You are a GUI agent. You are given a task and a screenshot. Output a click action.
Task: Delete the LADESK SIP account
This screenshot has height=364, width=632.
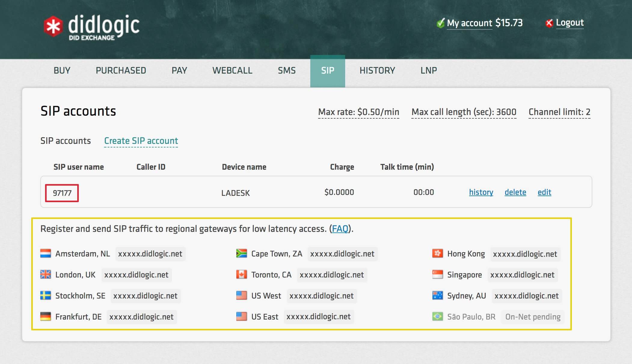pos(515,192)
